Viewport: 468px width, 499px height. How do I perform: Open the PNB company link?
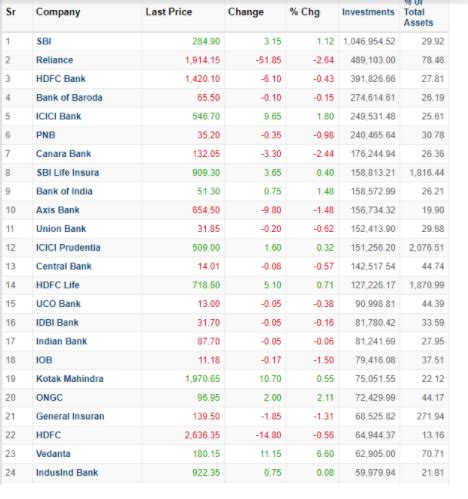45,135
